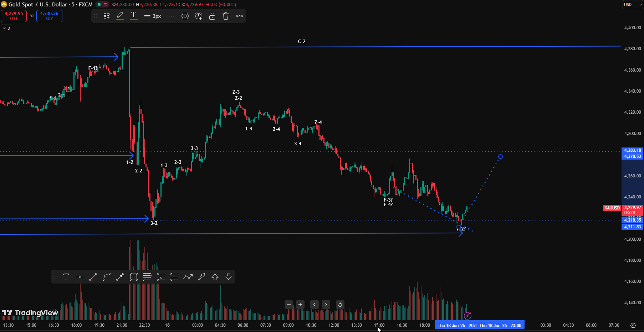
Task: Select the Curve drawing tool
Action: tap(107, 277)
